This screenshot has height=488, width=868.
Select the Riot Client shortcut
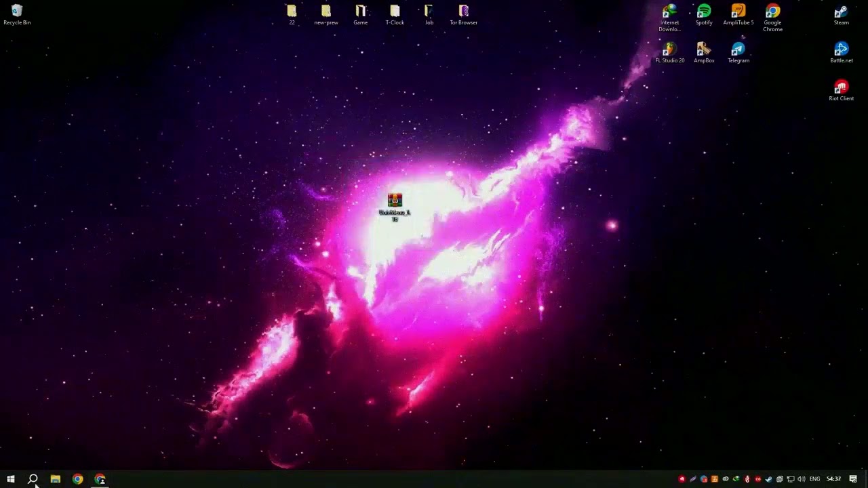tap(842, 91)
